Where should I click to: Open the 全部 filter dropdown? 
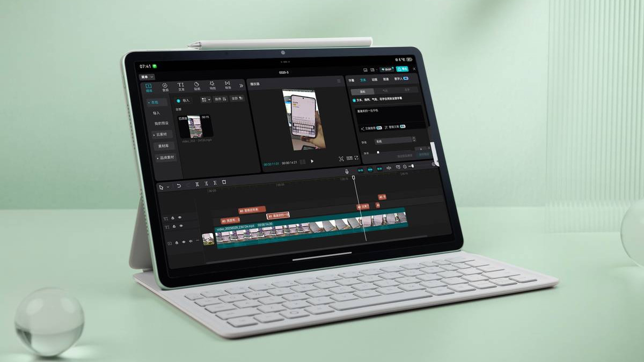click(x=237, y=98)
